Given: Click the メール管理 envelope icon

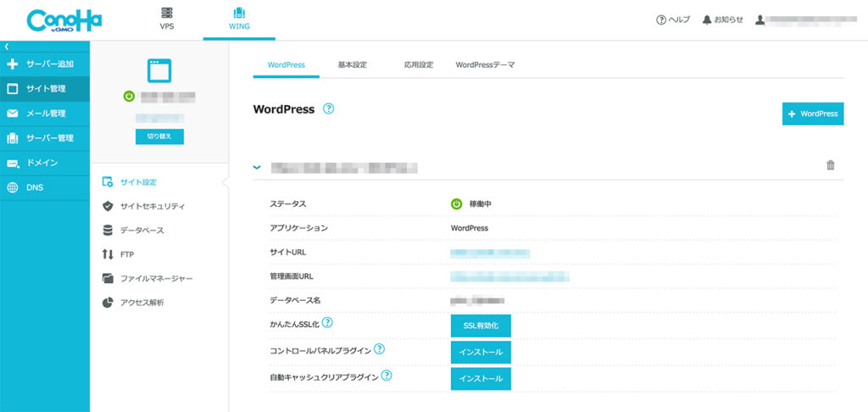Looking at the screenshot, I should pos(12,114).
